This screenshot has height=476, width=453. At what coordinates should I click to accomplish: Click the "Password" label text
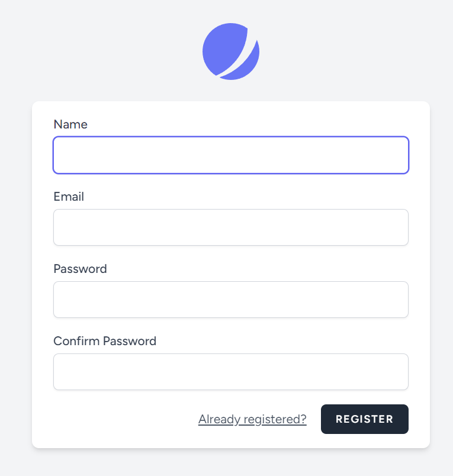[x=80, y=269]
